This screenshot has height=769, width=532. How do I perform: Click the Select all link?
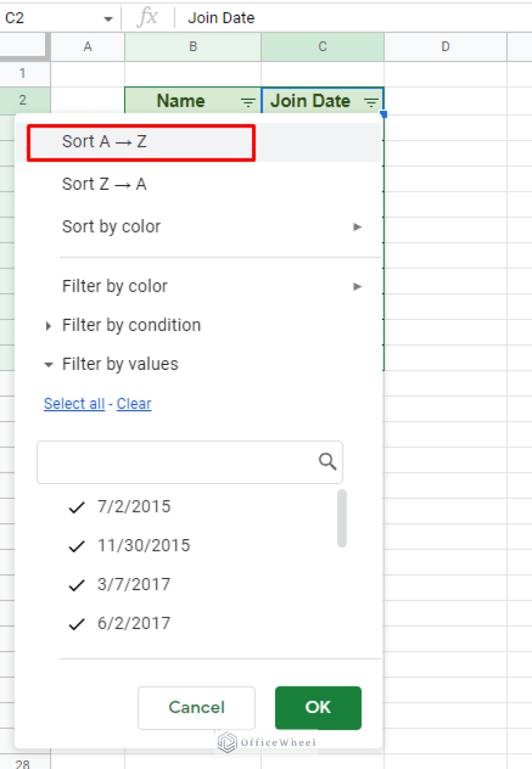[74, 404]
